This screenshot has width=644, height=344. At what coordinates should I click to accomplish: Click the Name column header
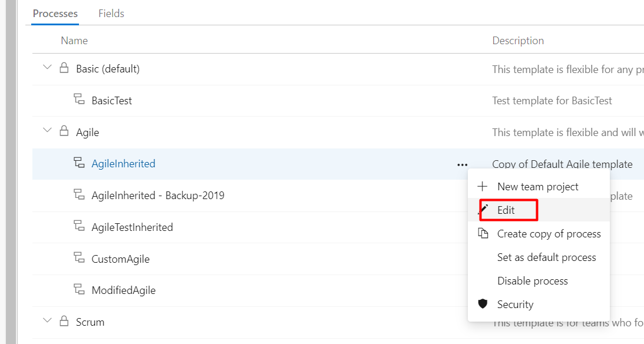point(74,41)
